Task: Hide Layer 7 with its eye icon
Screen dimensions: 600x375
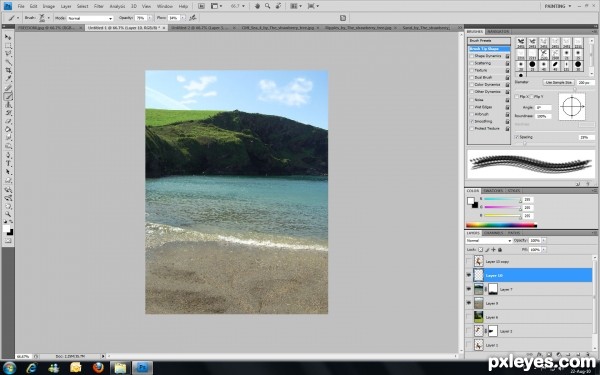Action: coord(469,289)
